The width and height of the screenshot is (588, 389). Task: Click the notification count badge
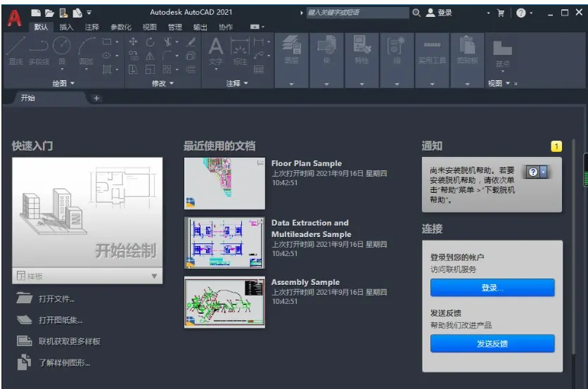click(556, 146)
